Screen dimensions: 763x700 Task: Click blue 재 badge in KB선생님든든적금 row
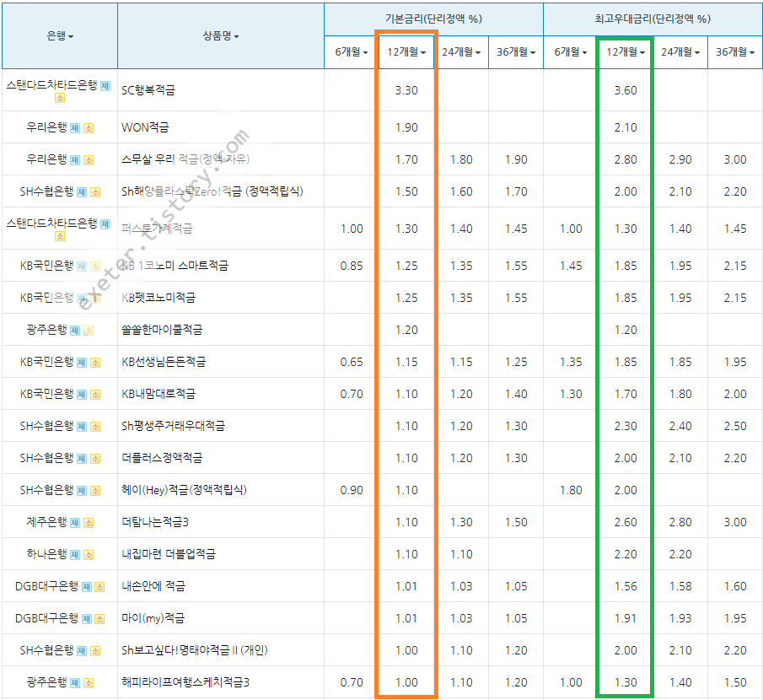[x=82, y=363]
